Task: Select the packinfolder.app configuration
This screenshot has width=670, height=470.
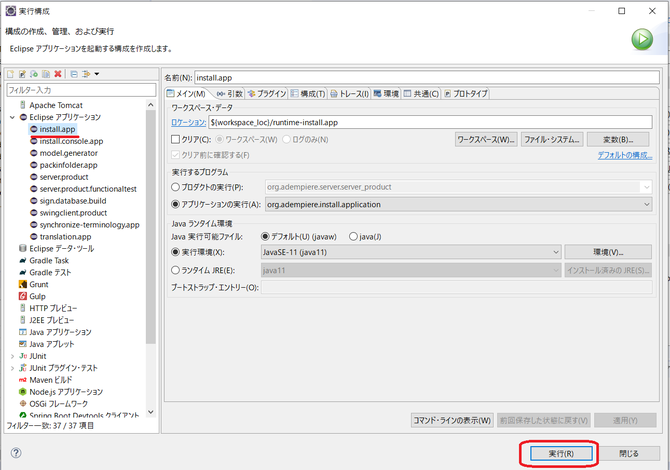Action: [x=64, y=165]
